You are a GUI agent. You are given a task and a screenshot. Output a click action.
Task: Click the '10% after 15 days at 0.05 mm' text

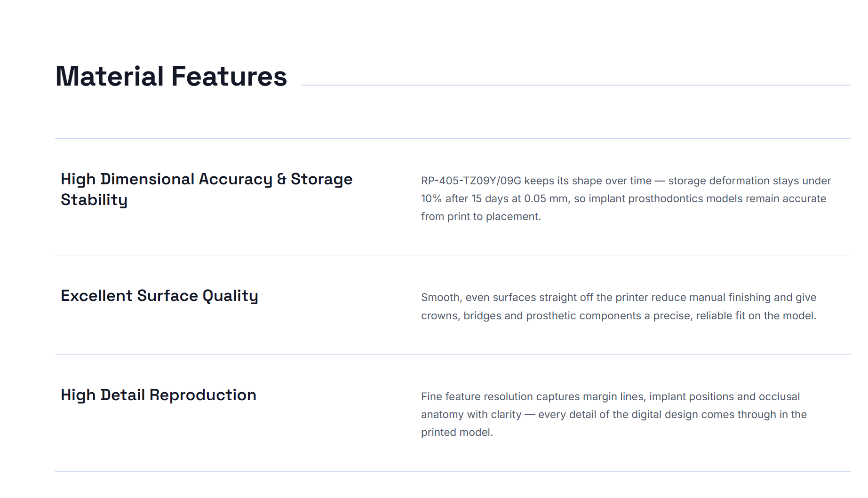(494, 198)
